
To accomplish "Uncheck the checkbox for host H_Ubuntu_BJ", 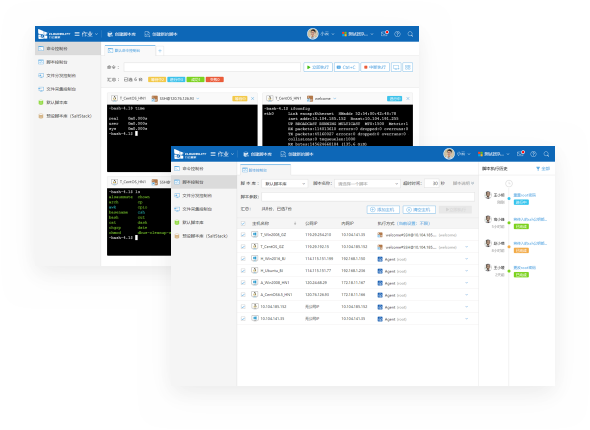I will 243,270.
